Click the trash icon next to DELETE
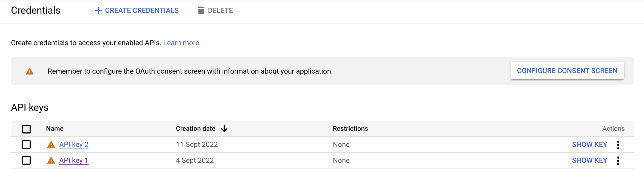This screenshot has width=644, height=180. 201,10
